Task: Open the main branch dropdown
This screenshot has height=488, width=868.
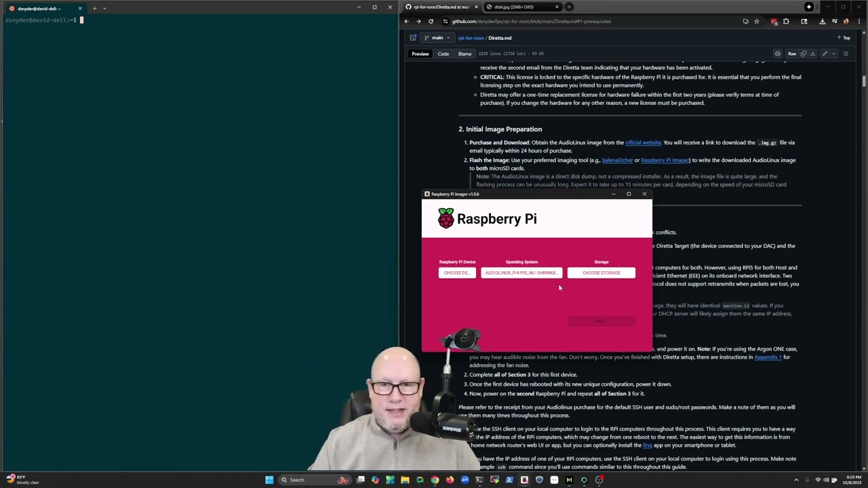Action: coord(437,38)
